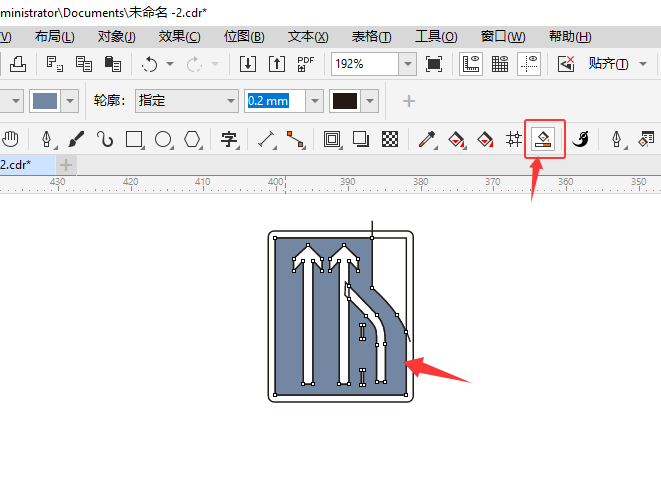This screenshot has width=661, height=483.
Task: Select the Ellipse tool
Action: [x=163, y=139]
